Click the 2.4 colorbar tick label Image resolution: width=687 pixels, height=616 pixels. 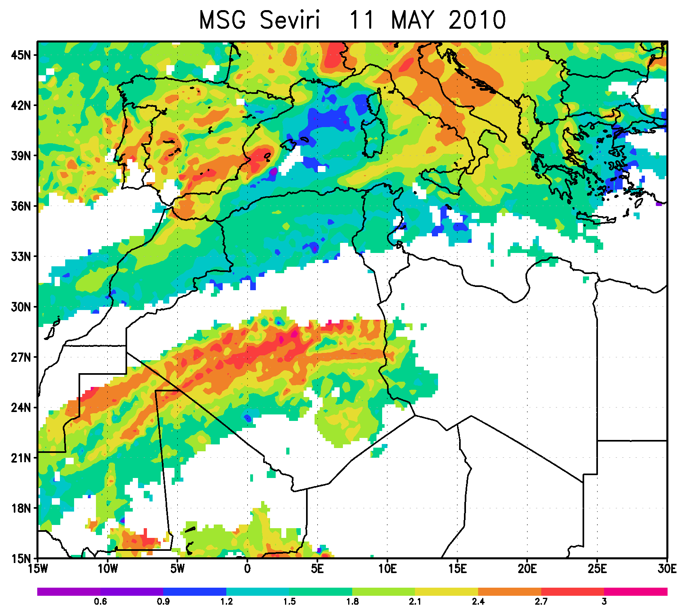pyautogui.click(x=479, y=602)
